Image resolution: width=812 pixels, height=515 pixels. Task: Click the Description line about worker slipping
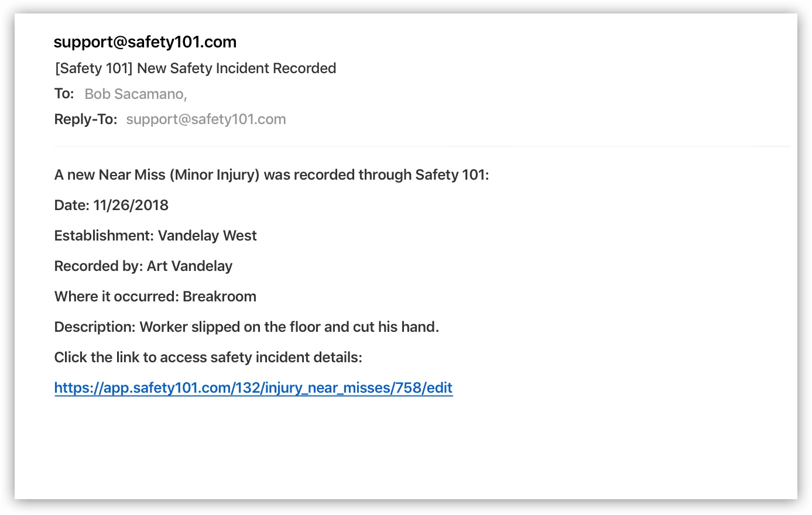(246, 327)
